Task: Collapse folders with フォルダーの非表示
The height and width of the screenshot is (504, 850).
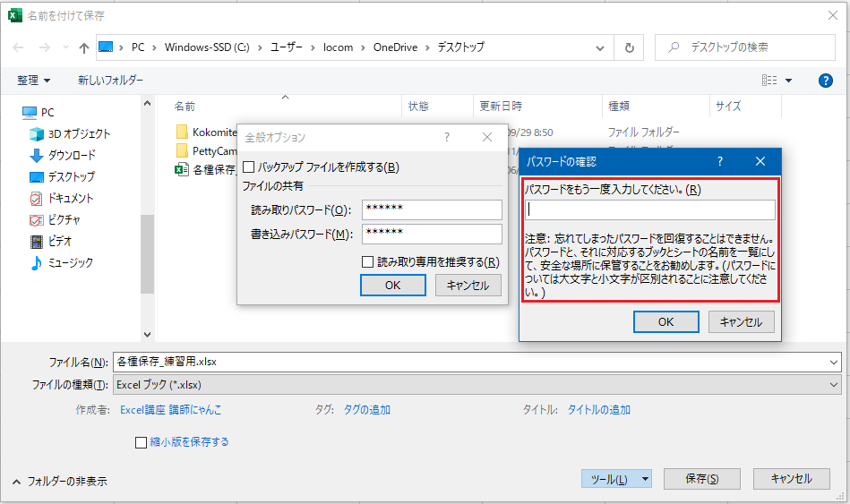Action: (x=60, y=482)
